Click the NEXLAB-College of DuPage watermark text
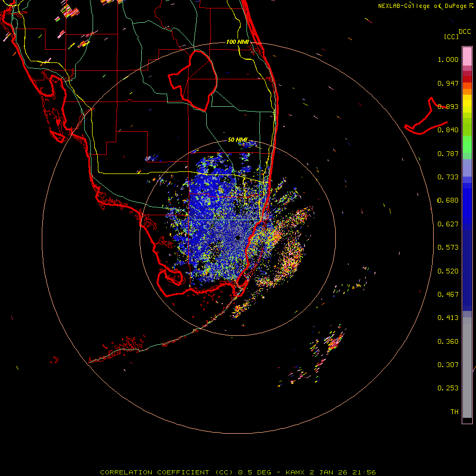476x476 pixels. (x=426, y=6)
